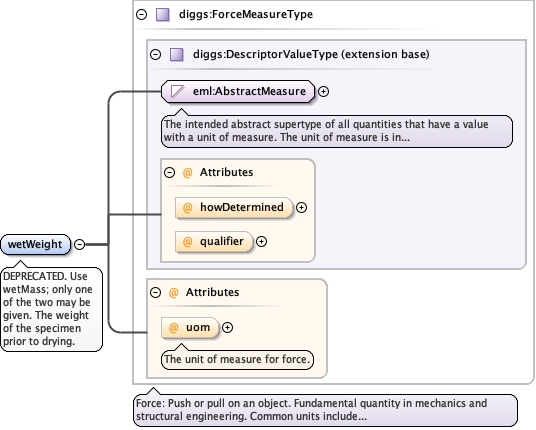Click the 'intended abstract supertype' annotation
The height and width of the screenshot is (430, 536).
[337, 131]
